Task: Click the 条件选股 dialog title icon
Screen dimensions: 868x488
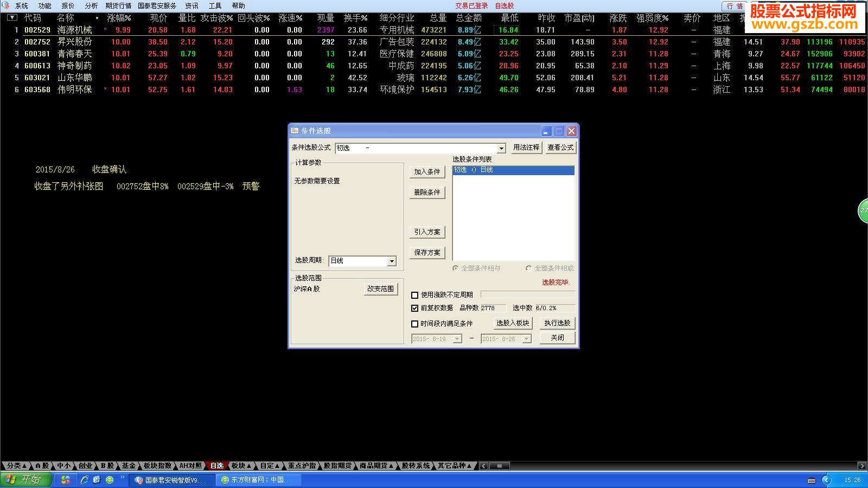Action: pos(295,131)
